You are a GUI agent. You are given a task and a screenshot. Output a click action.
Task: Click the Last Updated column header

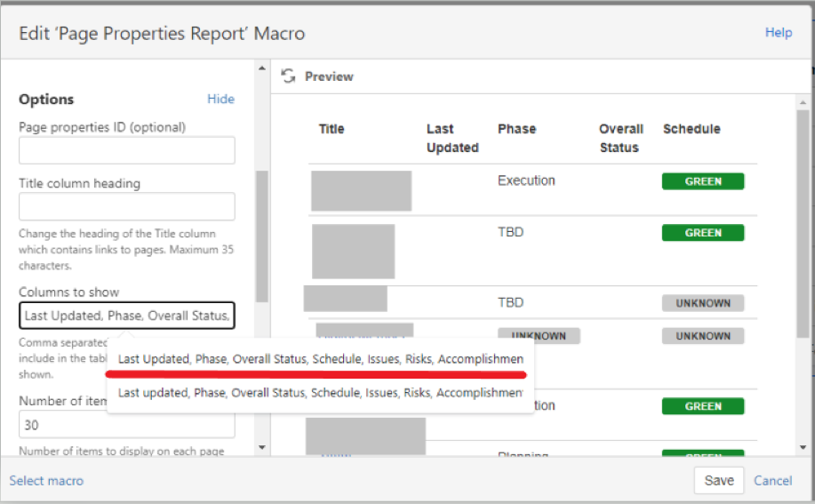coord(452,138)
